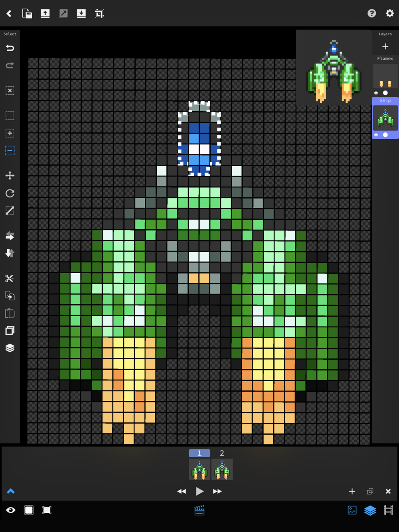
Task: Toggle Flames layer visibility dot
Action: pos(385,93)
